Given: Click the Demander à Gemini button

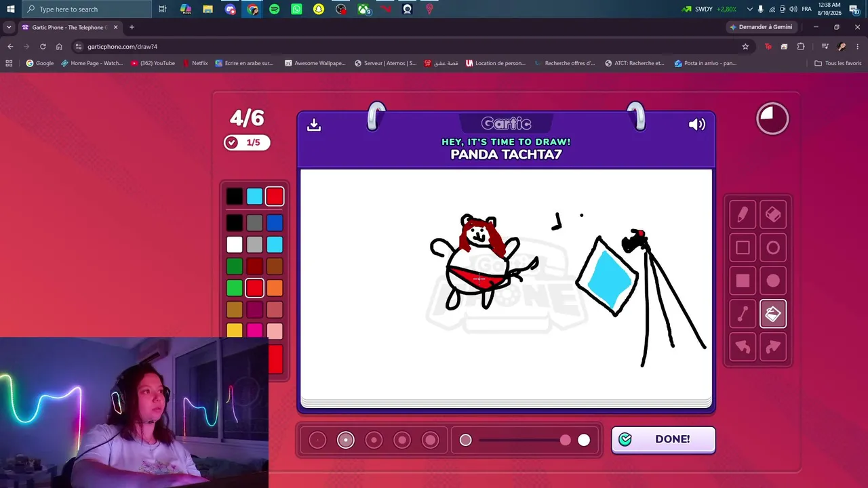Looking at the screenshot, I should pos(760,27).
